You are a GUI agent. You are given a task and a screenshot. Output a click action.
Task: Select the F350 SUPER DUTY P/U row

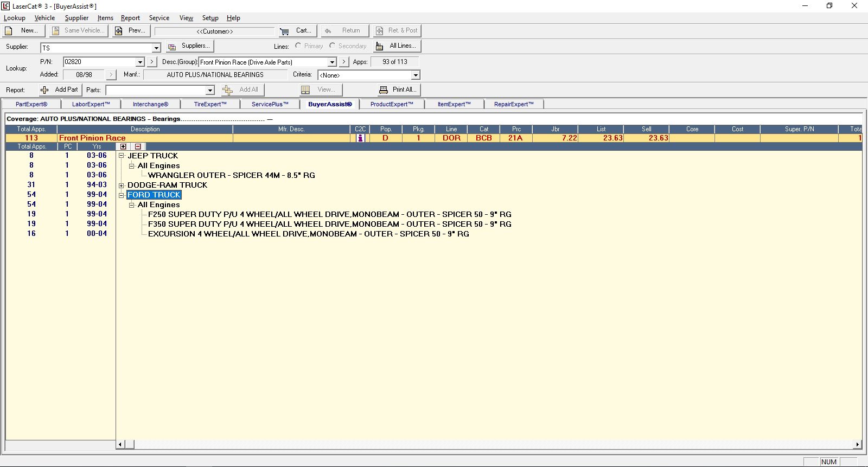(330, 224)
